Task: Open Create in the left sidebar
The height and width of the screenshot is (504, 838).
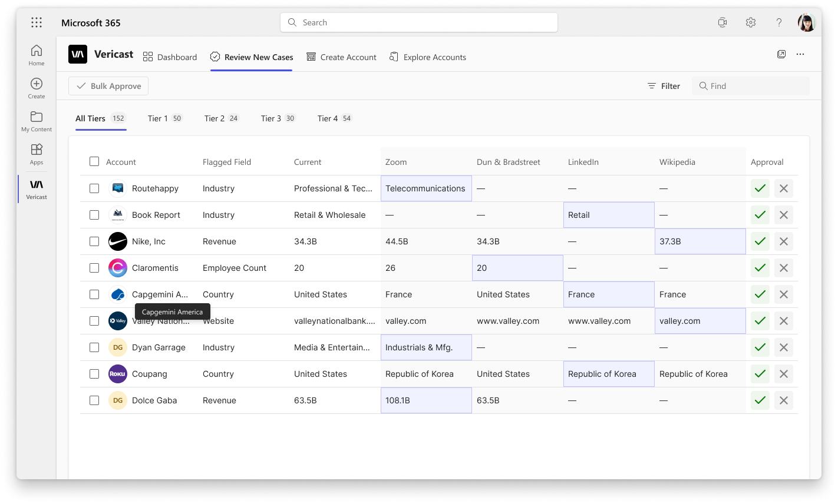Action: tap(37, 88)
